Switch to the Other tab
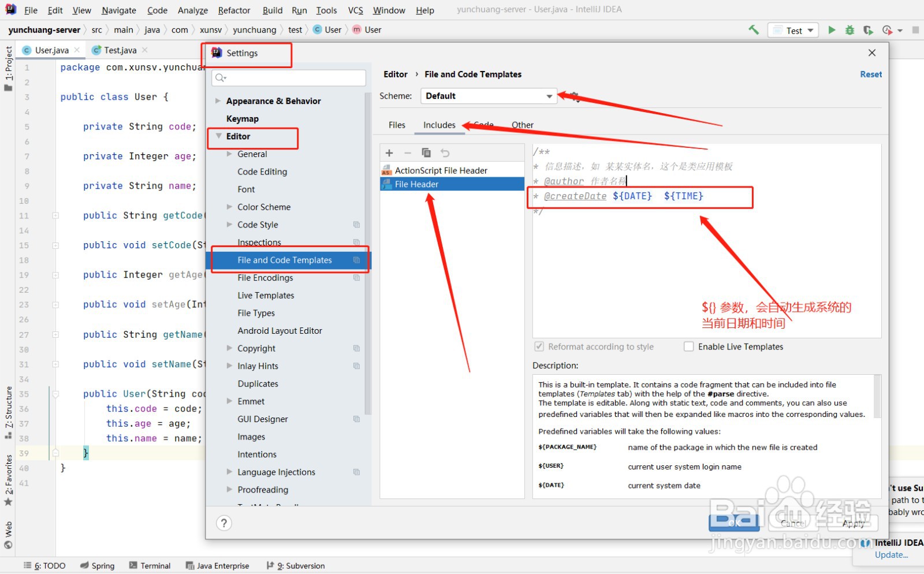This screenshot has height=574, width=924. (522, 125)
